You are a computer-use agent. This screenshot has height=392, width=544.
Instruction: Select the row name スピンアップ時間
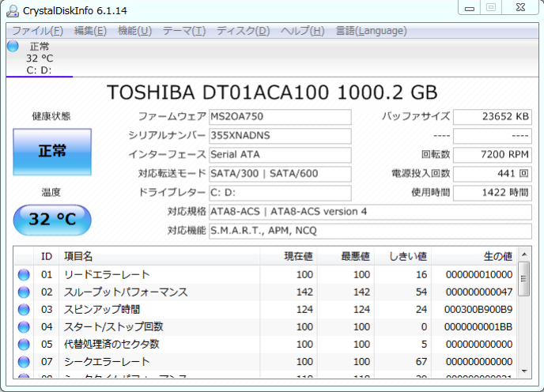tap(102, 310)
